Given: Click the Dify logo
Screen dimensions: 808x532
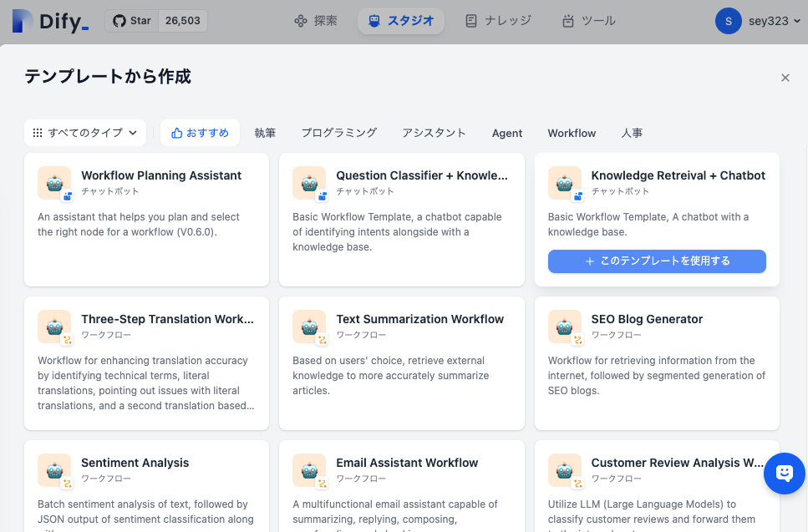Looking at the screenshot, I should [x=50, y=21].
